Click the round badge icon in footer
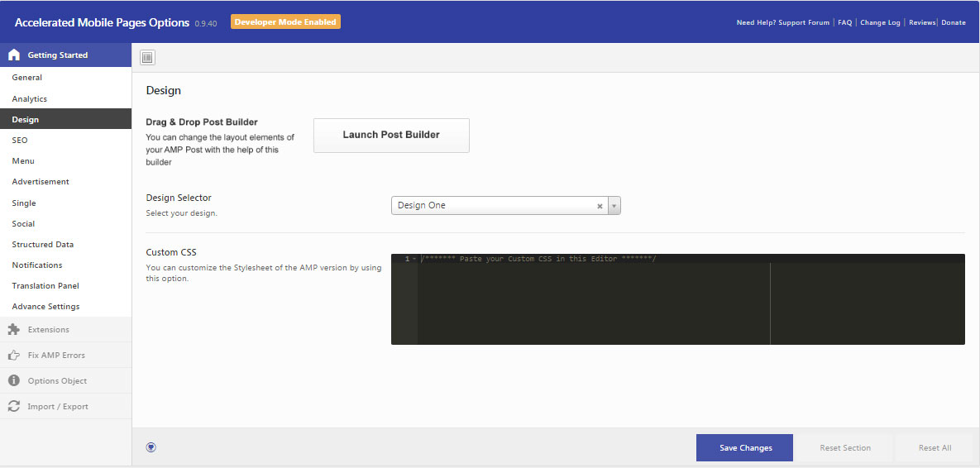 [151, 447]
